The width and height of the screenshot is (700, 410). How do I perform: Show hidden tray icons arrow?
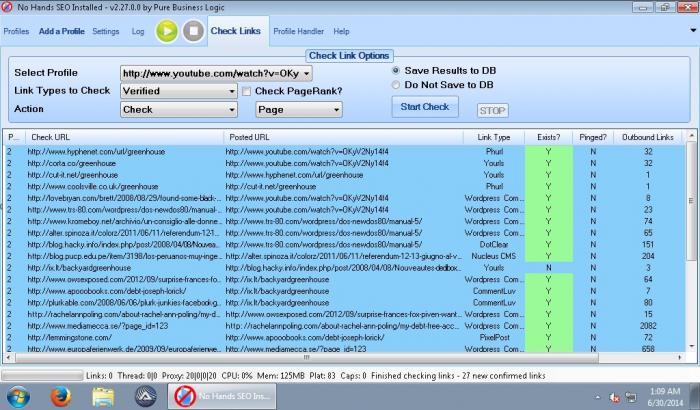click(x=598, y=397)
